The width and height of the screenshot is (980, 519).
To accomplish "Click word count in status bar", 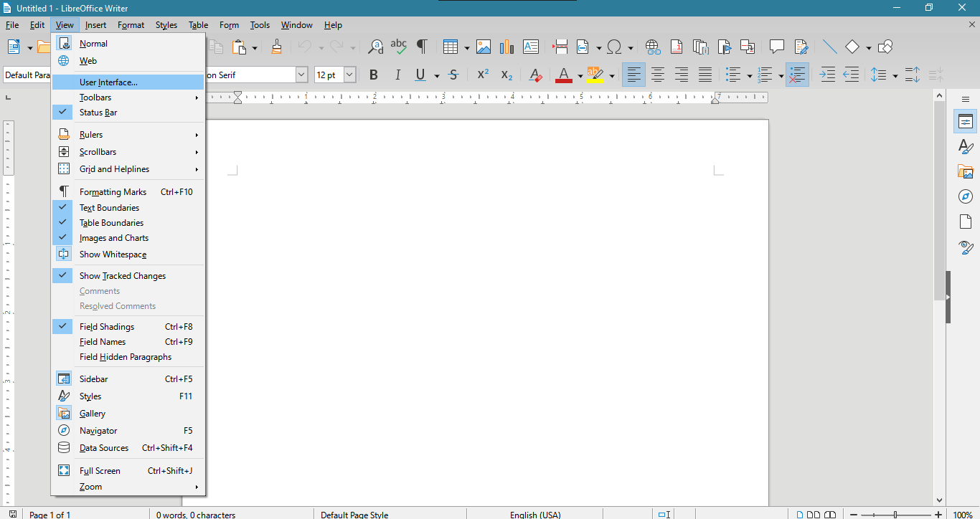I will (x=196, y=514).
